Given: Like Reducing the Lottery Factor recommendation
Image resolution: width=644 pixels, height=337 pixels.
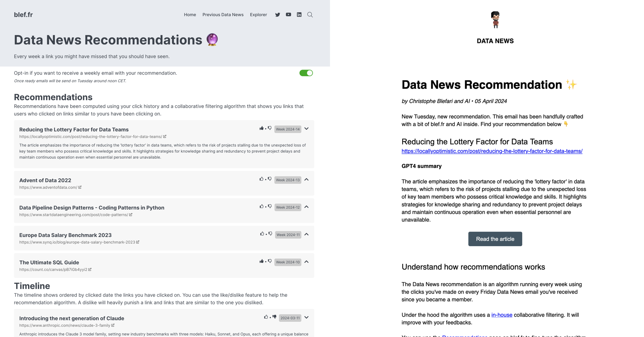Looking at the screenshot, I should pyautogui.click(x=261, y=128).
